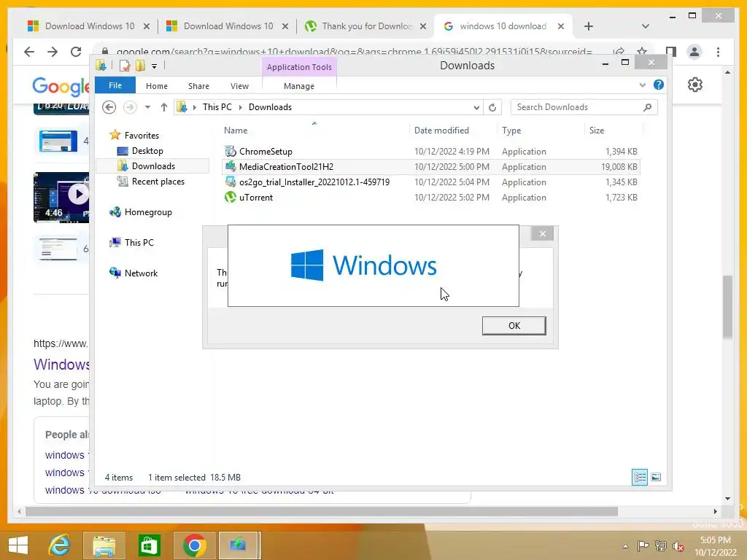
Task: Select the ChromeSetup file
Action: pyautogui.click(x=266, y=152)
